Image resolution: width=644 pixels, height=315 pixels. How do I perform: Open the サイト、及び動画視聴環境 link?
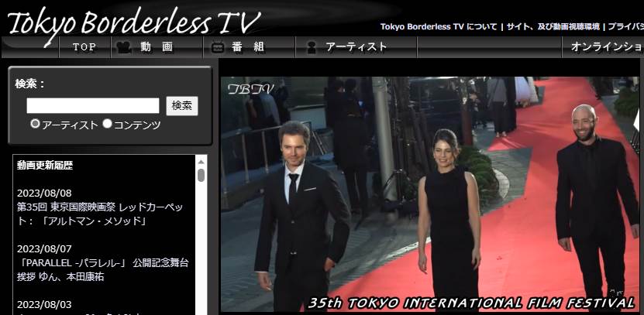[553, 27]
